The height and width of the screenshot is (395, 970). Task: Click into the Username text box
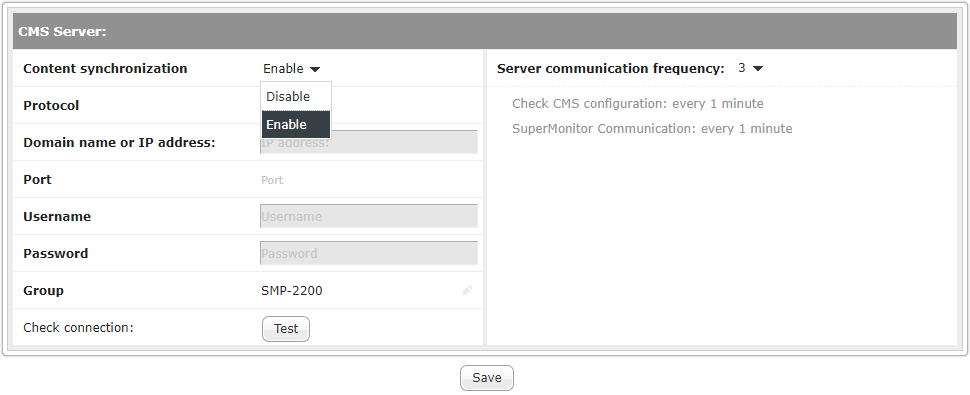pos(369,216)
